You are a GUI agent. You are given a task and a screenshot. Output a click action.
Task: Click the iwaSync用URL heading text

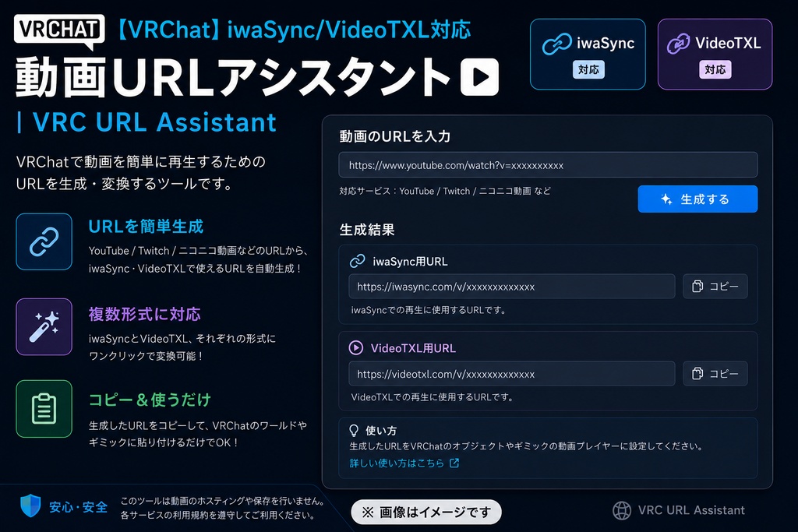(410, 262)
